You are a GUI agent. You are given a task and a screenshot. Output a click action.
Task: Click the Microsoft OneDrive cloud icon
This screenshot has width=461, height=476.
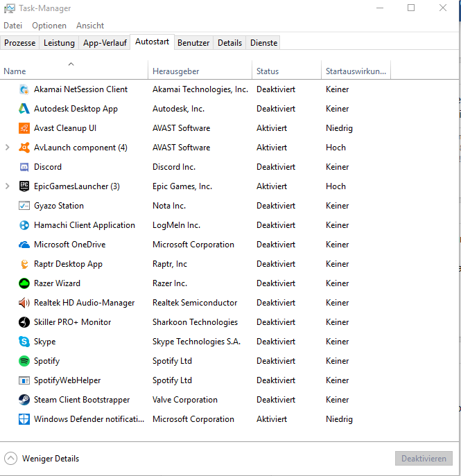pos(24,245)
